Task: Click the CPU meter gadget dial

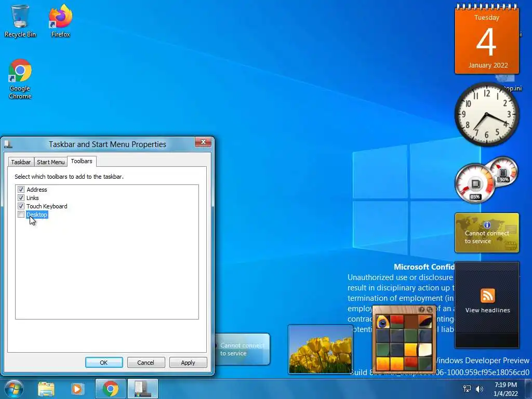Action: click(475, 183)
